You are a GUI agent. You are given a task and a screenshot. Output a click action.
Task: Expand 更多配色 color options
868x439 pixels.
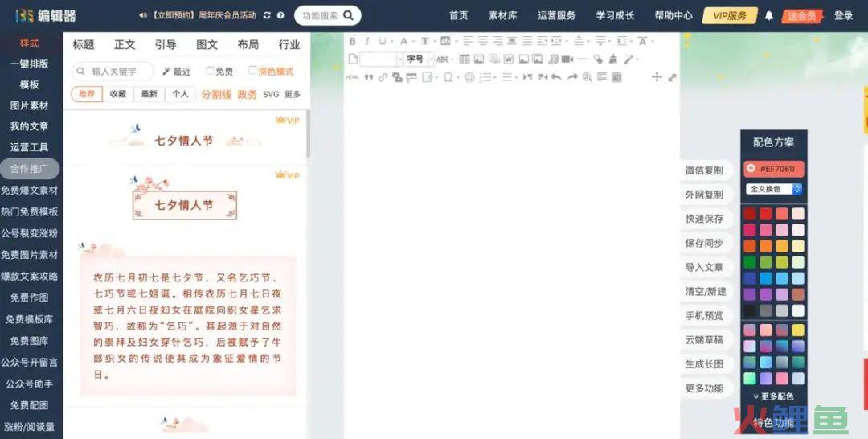(x=773, y=396)
